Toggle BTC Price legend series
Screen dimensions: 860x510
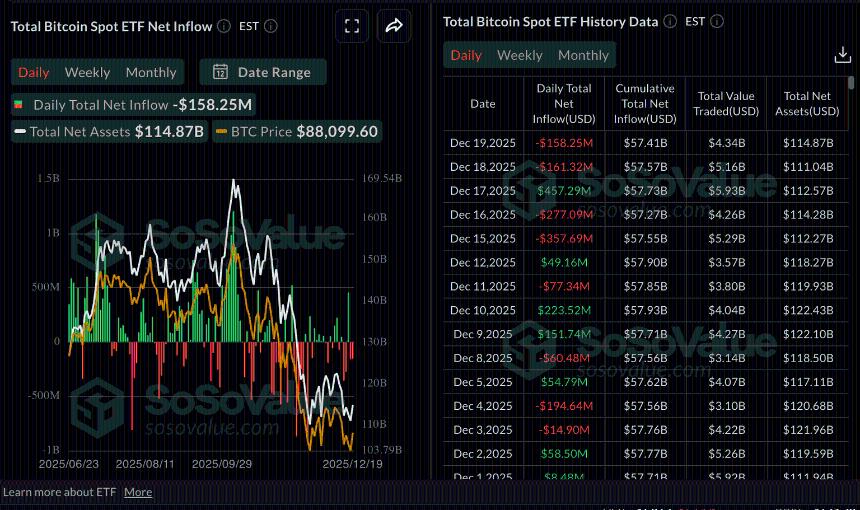(x=297, y=132)
